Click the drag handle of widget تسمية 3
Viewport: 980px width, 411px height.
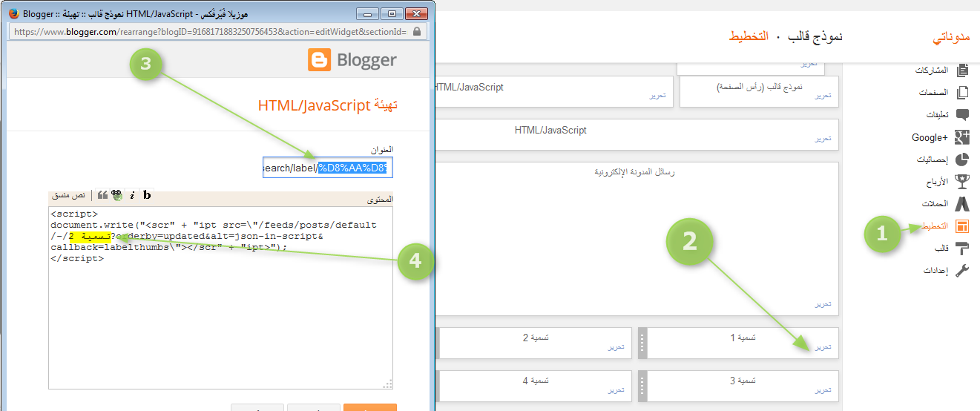pos(643,386)
